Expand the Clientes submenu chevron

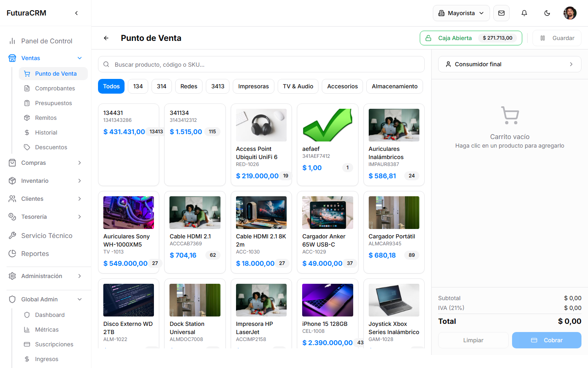(x=80, y=199)
